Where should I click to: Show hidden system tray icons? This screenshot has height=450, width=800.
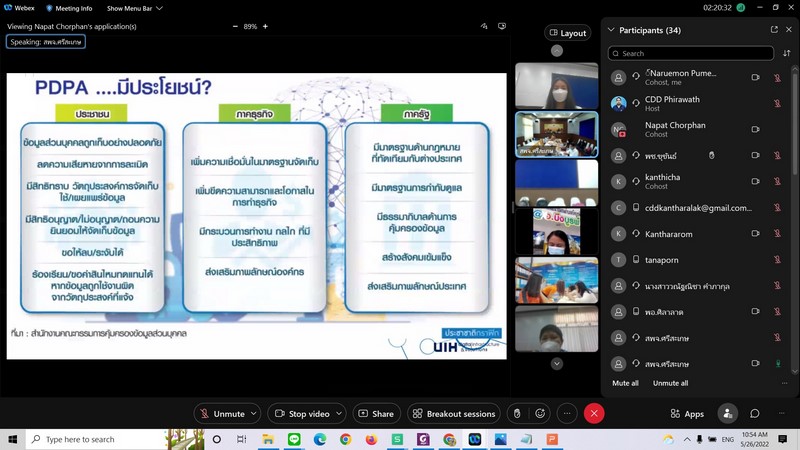pyautogui.click(x=687, y=439)
